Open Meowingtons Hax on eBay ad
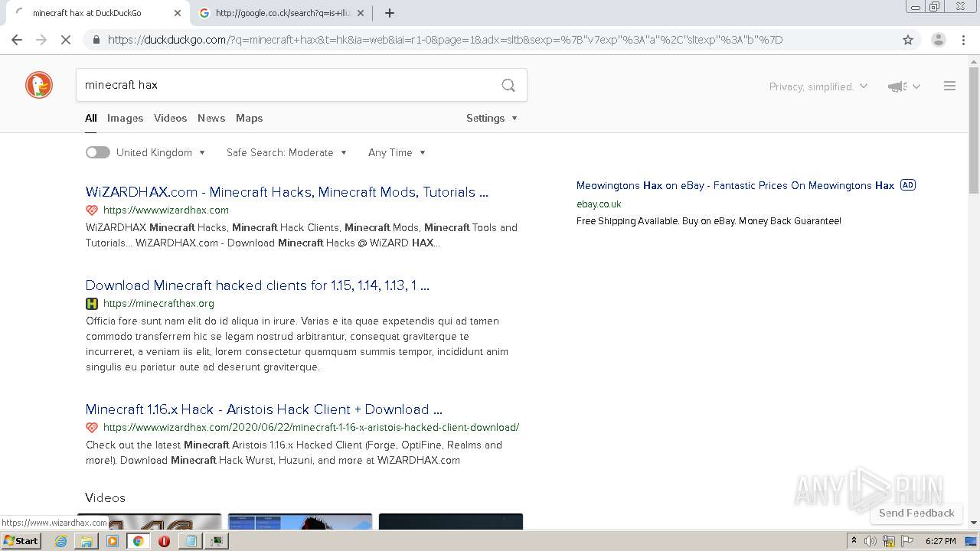 [735, 185]
